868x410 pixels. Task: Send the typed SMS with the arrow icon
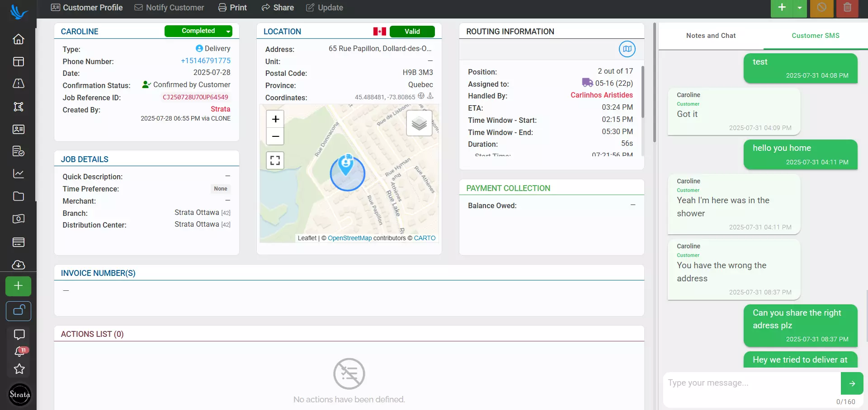click(x=852, y=383)
